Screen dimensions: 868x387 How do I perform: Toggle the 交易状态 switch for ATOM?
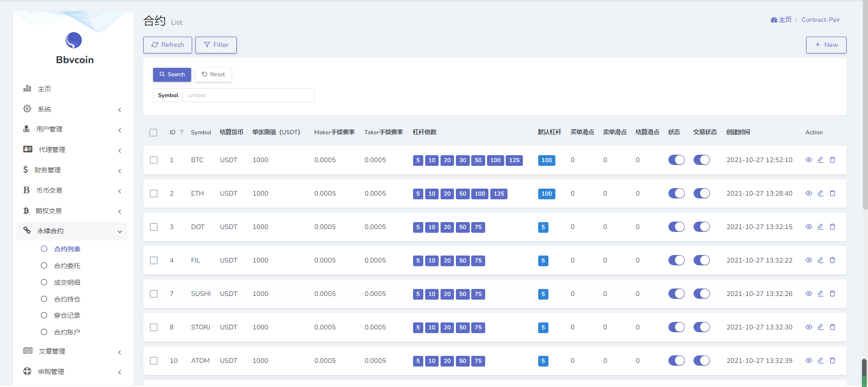pyautogui.click(x=701, y=361)
